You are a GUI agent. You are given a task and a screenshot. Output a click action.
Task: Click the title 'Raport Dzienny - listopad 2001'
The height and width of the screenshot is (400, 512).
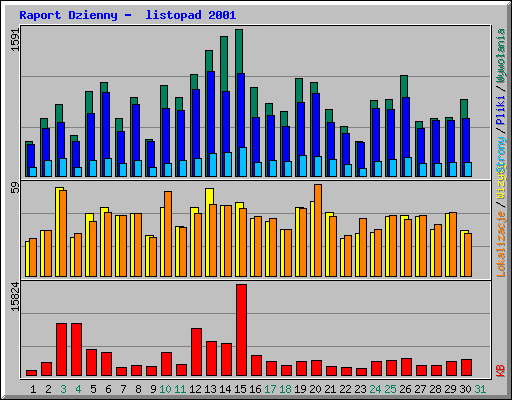(x=128, y=15)
